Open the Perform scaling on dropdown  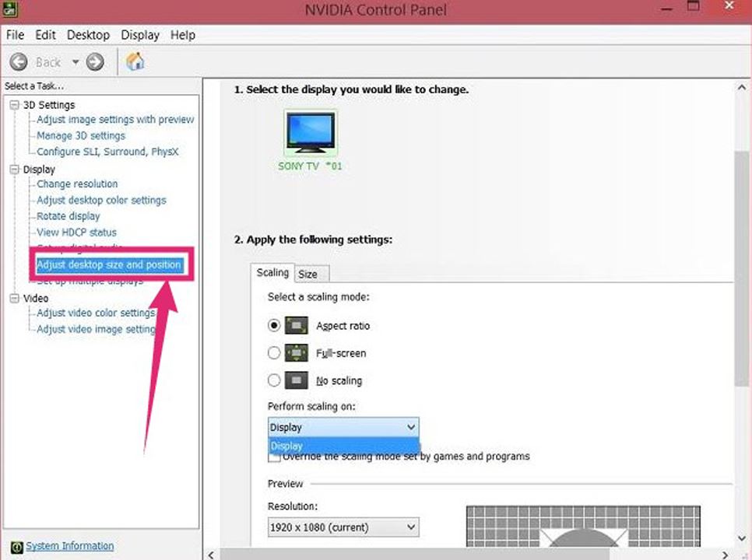pos(343,427)
